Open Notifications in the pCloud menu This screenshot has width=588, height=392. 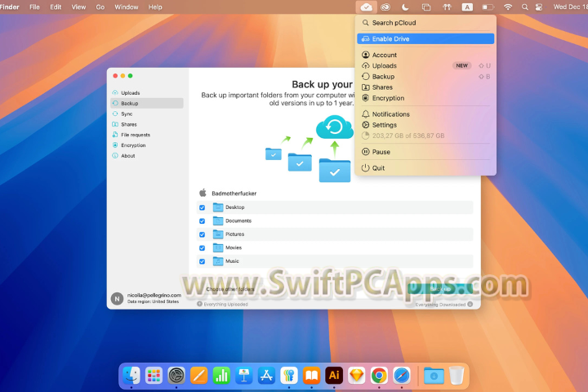pos(425,114)
